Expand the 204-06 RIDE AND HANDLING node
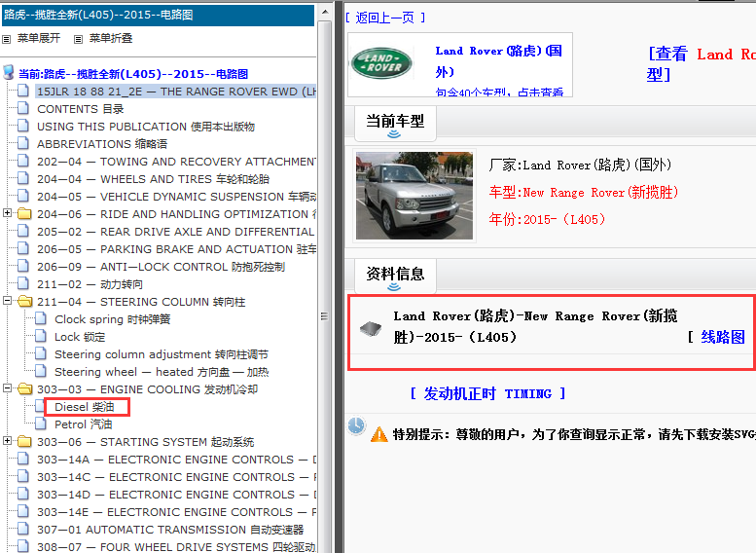 (x=7, y=213)
